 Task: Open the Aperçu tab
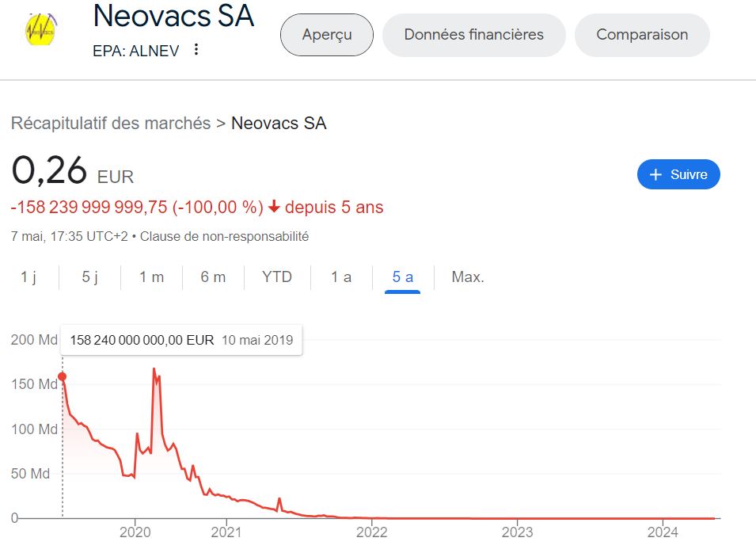pyautogui.click(x=327, y=35)
